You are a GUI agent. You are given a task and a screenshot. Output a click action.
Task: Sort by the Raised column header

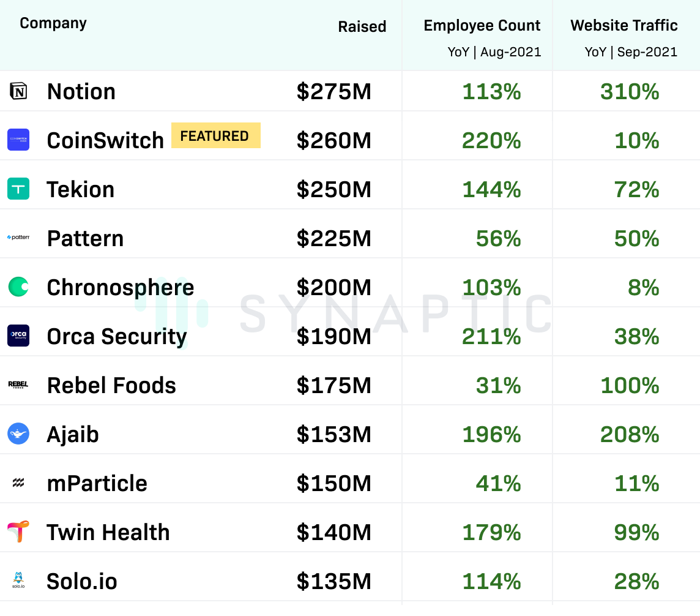point(362,27)
